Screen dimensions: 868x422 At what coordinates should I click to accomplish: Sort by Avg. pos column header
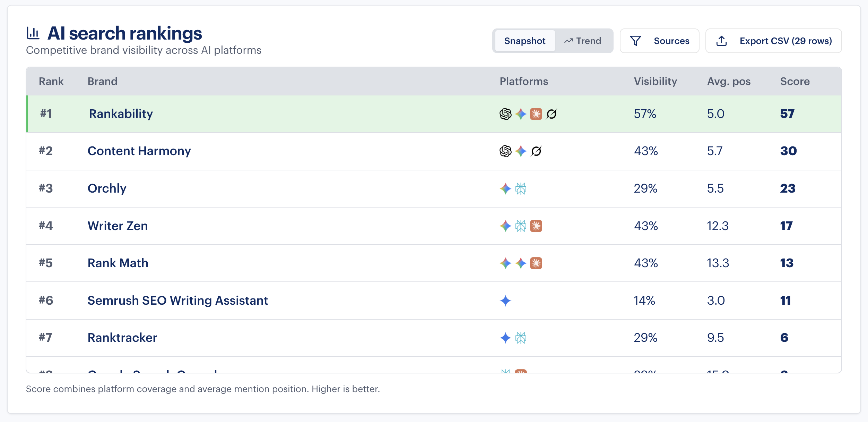[x=729, y=81]
